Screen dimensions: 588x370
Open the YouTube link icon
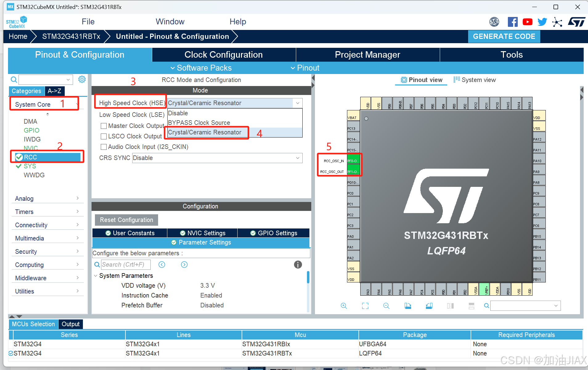click(527, 22)
